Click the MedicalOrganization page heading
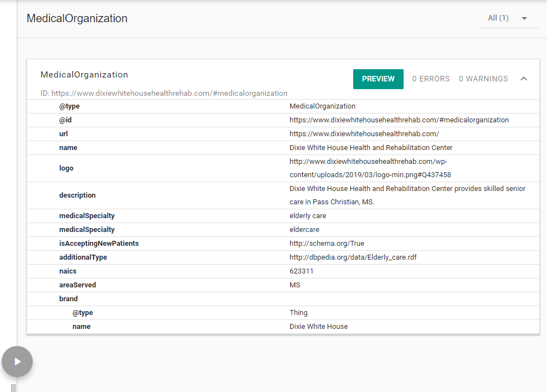547x392 pixels. pos(77,18)
